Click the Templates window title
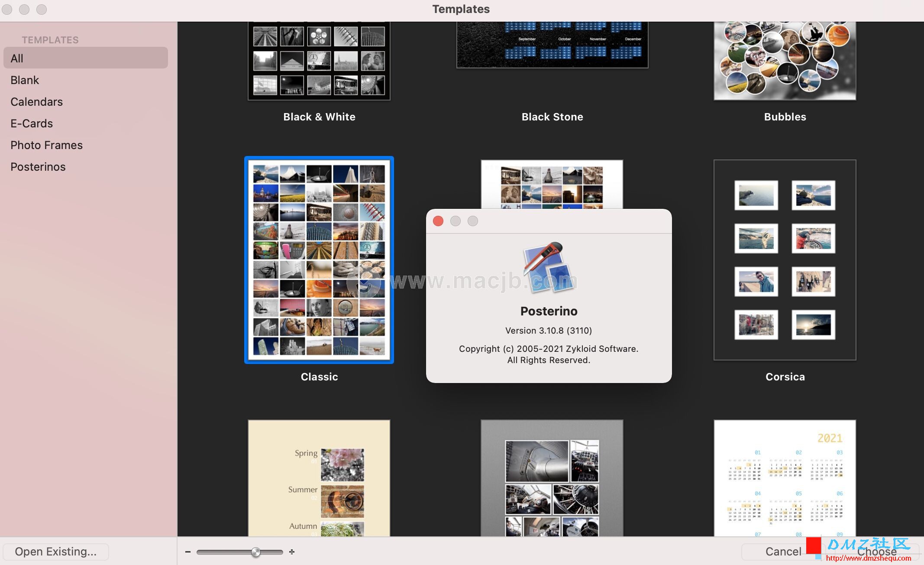This screenshot has height=565, width=924. 461,9
